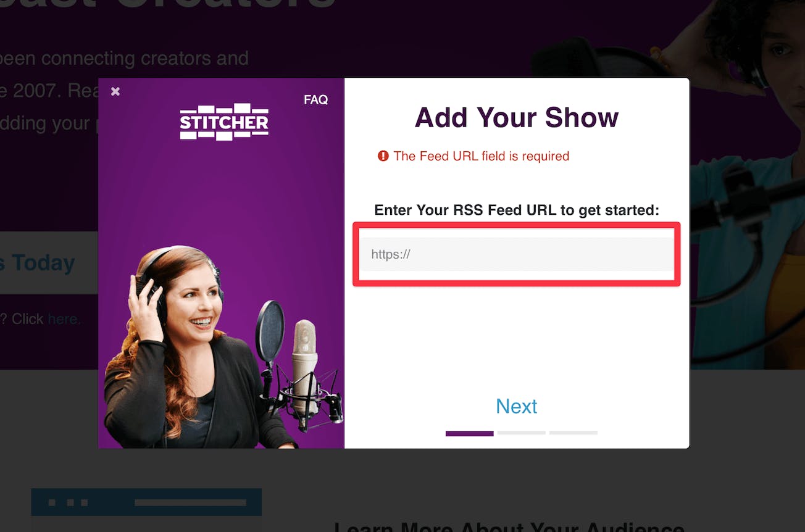This screenshot has height=532, width=805.
Task: Click the 'here' link in the background text
Action: tap(64, 318)
